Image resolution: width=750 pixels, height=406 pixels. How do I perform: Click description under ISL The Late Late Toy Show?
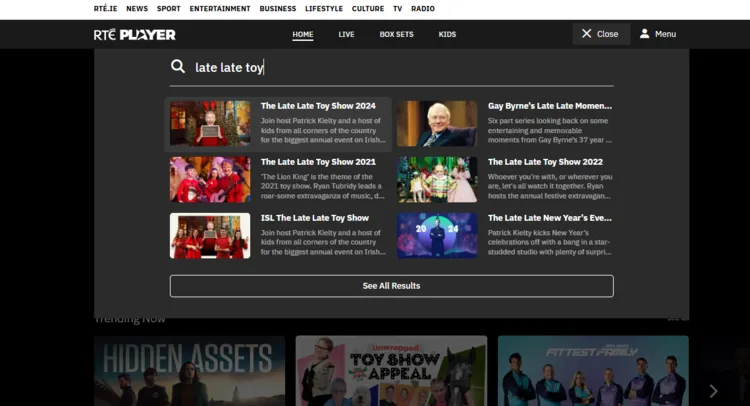coord(323,242)
